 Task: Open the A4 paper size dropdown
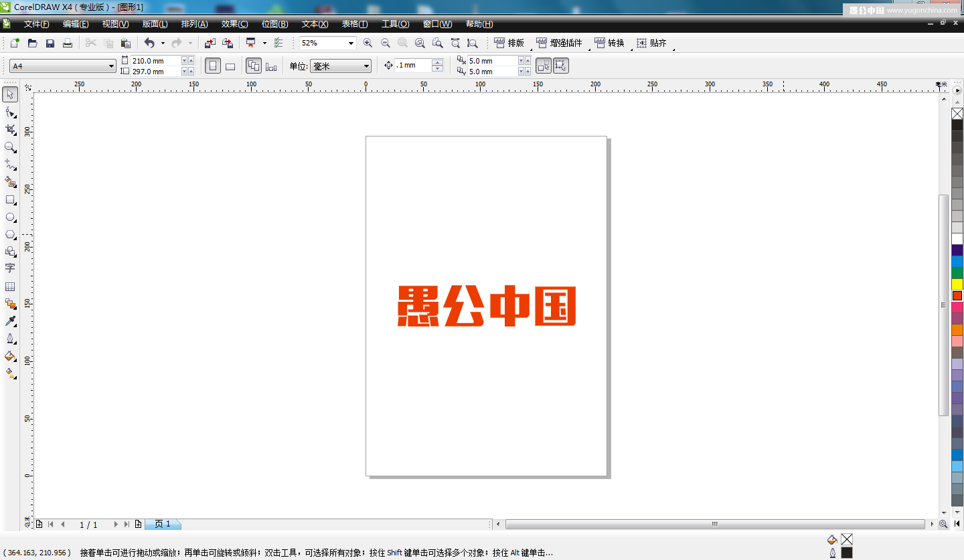point(111,66)
